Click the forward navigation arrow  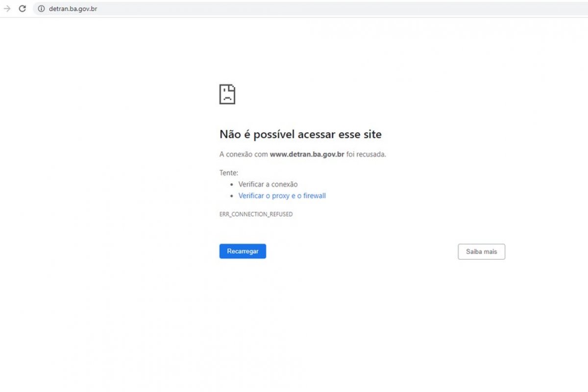[7, 8]
